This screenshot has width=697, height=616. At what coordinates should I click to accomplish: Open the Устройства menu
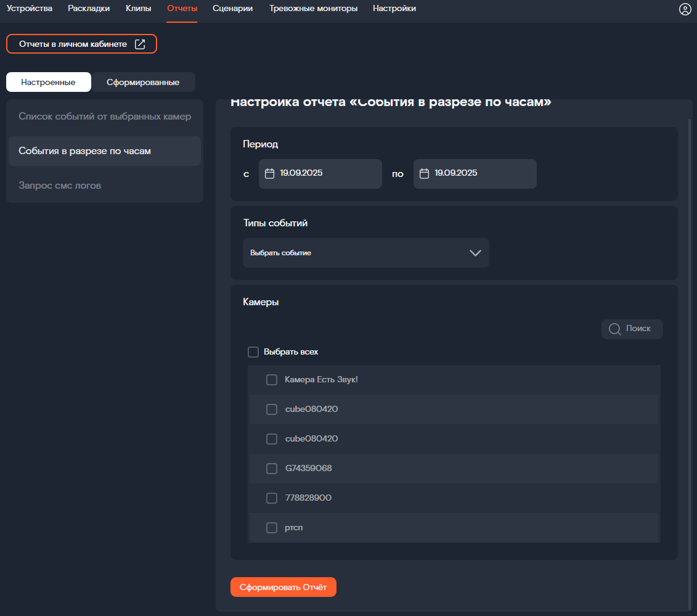point(30,9)
